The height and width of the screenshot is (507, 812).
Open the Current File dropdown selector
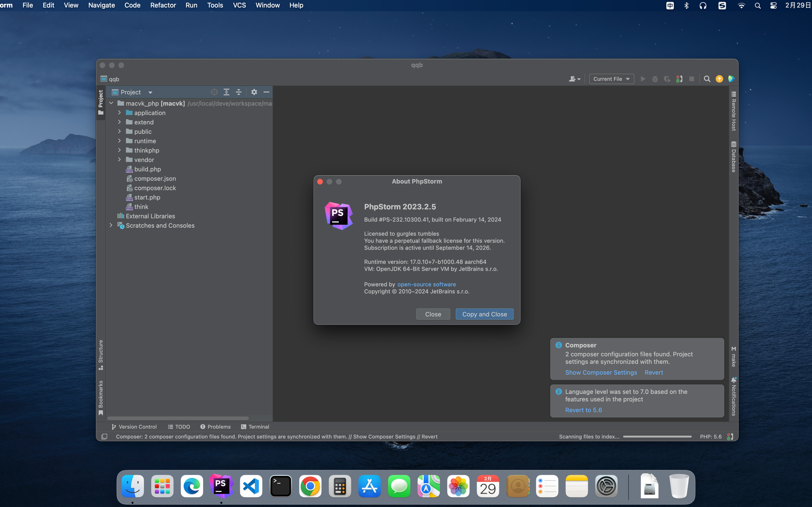pyautogui.click(x=610, y=79)
